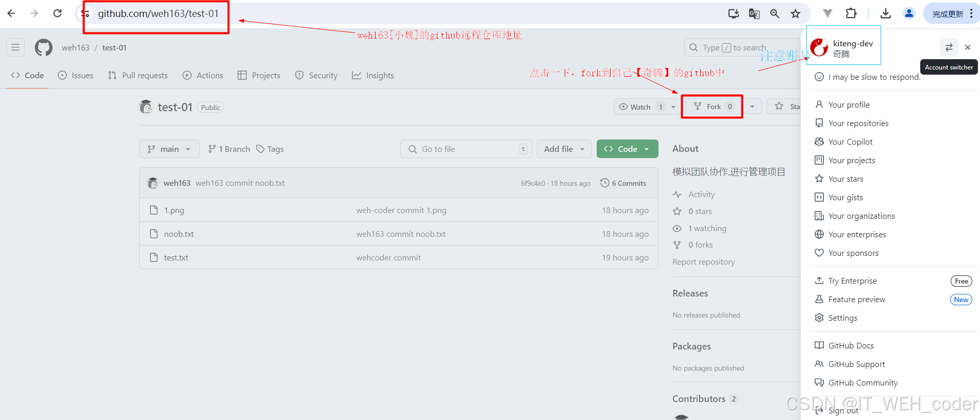Click the test.txt file icon

[x=154, y=257]
